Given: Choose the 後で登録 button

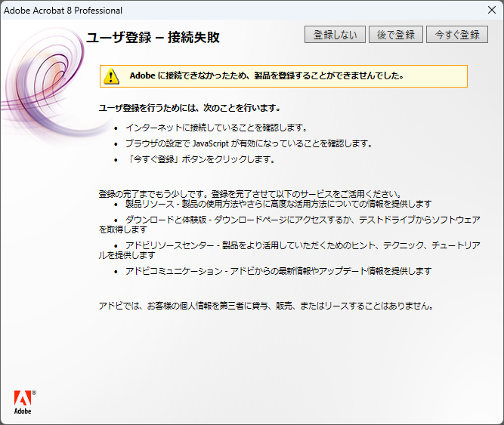Looking at the screenshot, I should (396, 34).
